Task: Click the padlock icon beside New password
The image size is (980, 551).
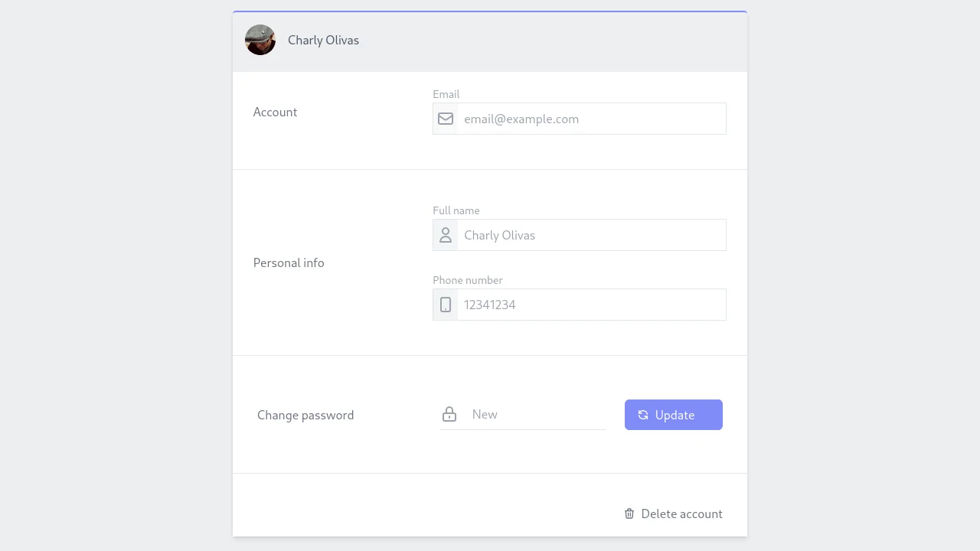Action: click(449, 414)
